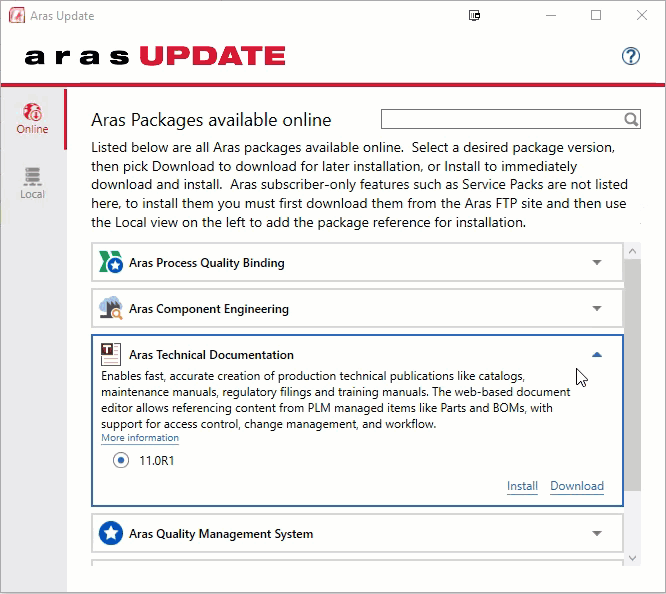Click into the package search field
Viewport: 666px width, 594px height.
(500, 120)
